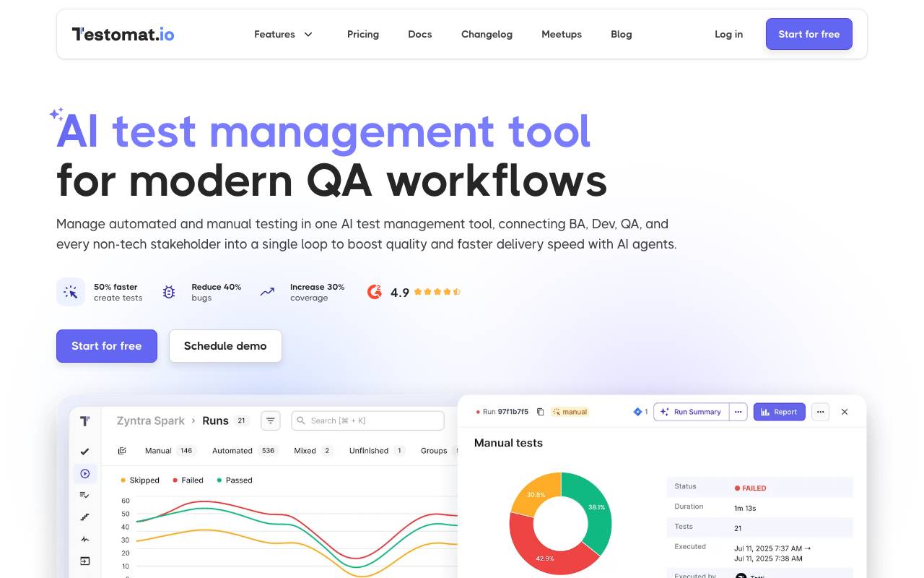Click the Runs filter icon button
The image size is (924, 578).
click(x=271, y=420)
